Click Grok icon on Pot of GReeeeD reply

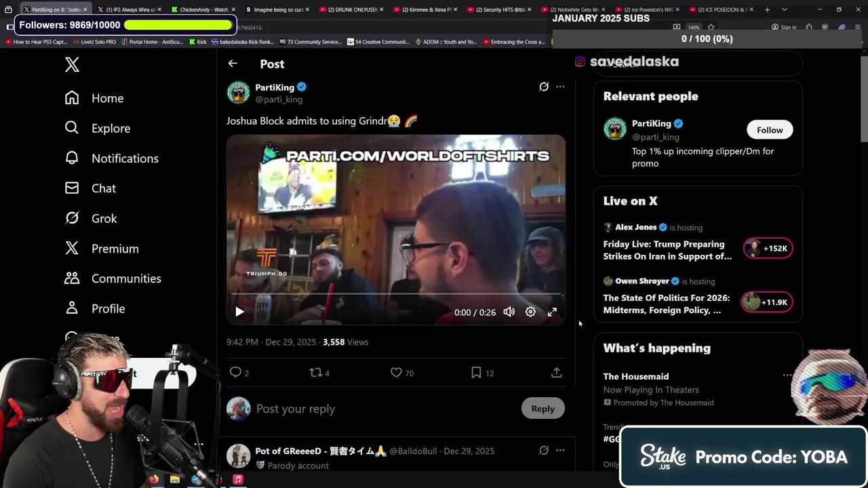pos(544,450)
